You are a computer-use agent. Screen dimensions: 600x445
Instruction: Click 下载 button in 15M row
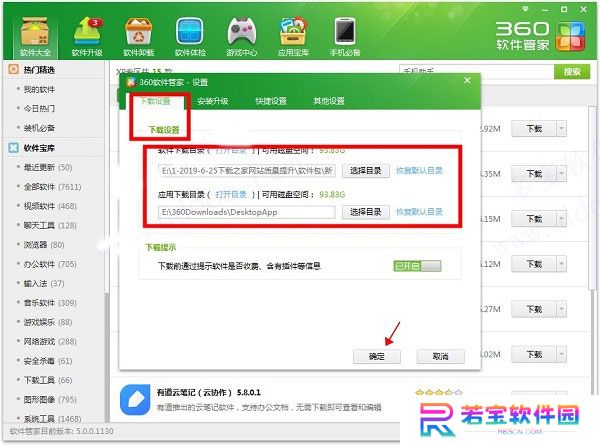534,219
